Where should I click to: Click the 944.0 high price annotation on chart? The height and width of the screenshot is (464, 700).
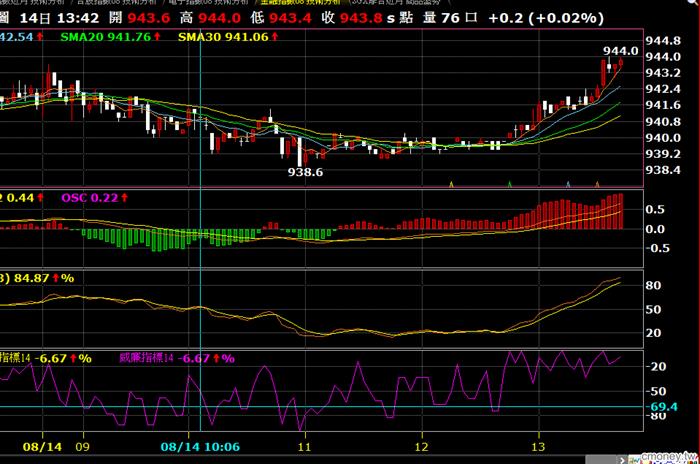[621, 51]
